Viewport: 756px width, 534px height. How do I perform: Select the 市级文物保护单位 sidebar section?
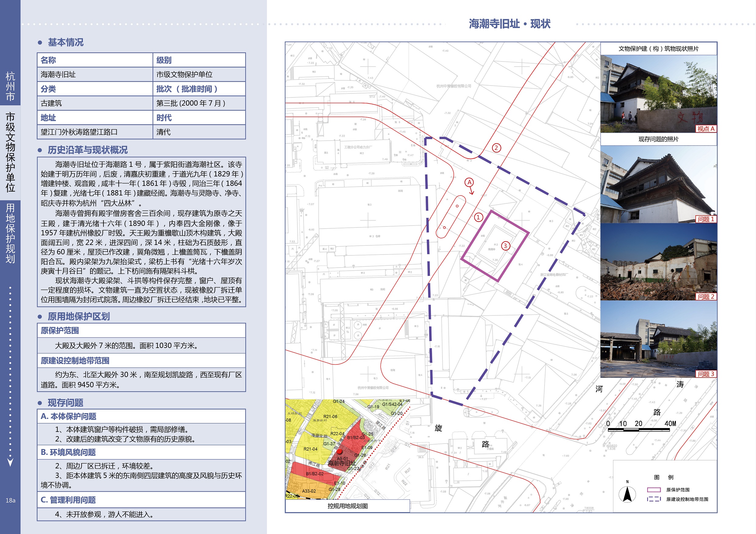click(10, 152)
